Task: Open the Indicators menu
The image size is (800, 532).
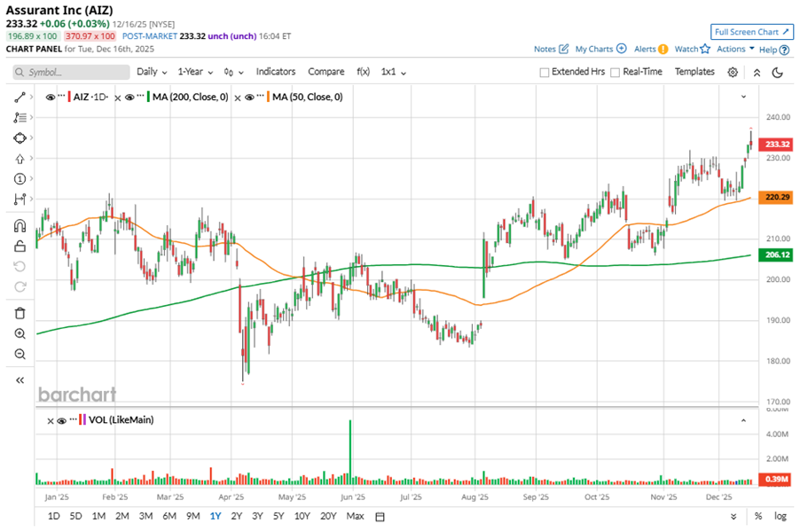Action: [276, 72]
